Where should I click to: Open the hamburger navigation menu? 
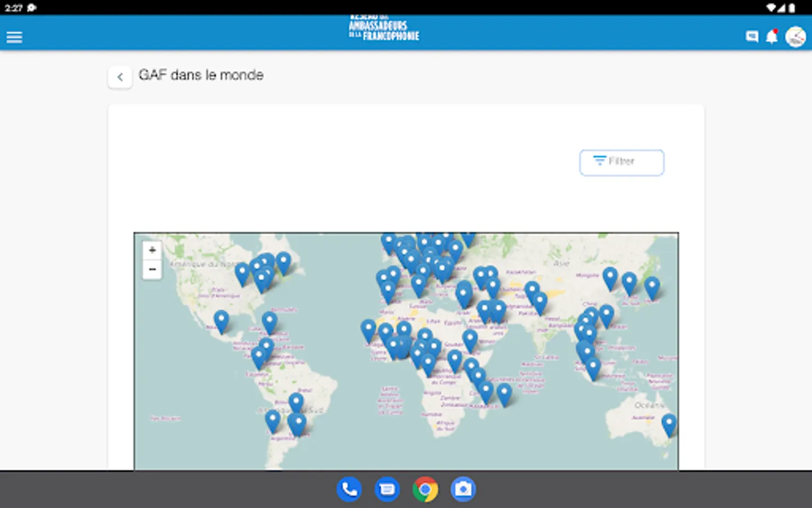coord(14,37)
